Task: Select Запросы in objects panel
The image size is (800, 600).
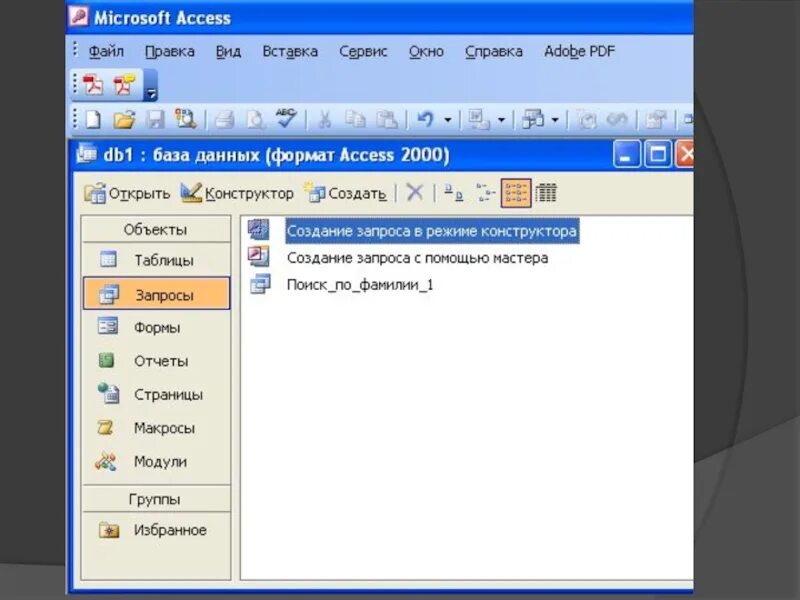Action: click(157, 293)
